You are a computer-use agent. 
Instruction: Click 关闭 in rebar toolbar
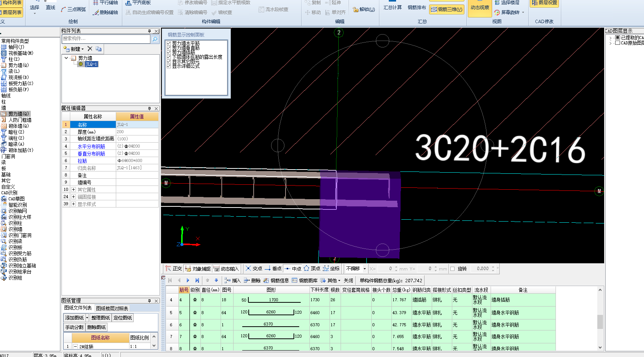[x=348, y=280]
